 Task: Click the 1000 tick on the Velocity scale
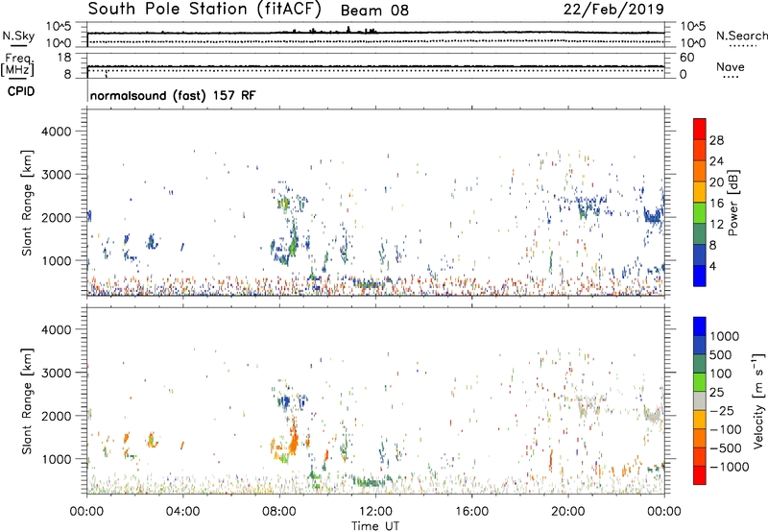click(x=725, y=336)
